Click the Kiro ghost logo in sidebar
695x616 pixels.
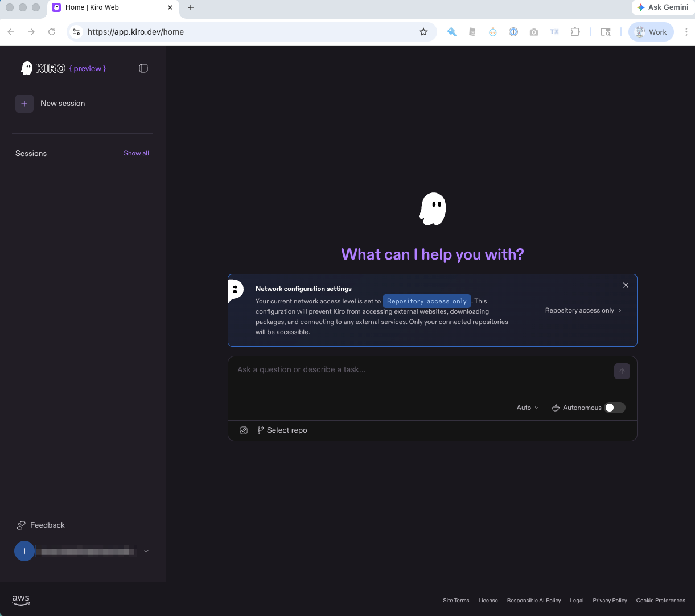(x=27, y=68)
